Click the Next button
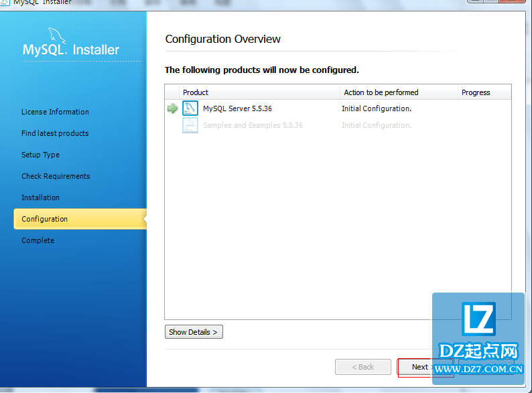This screenshot has height=393, width=532. tap(425, 367)
